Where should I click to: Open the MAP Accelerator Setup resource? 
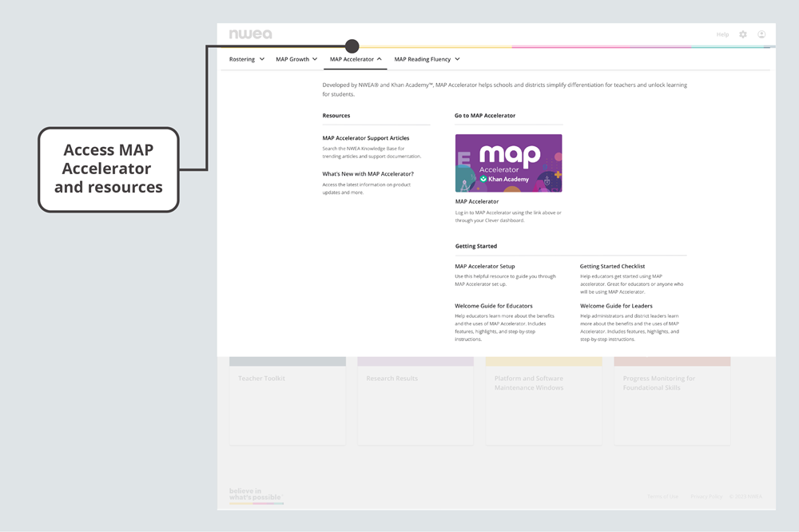(x=485, y=266)
